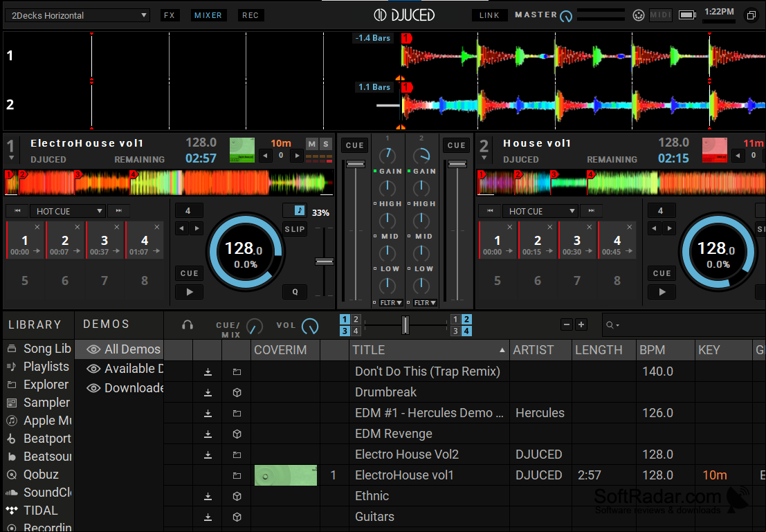
Task: Open the headphone cue icon
Action: coord(188,325)
